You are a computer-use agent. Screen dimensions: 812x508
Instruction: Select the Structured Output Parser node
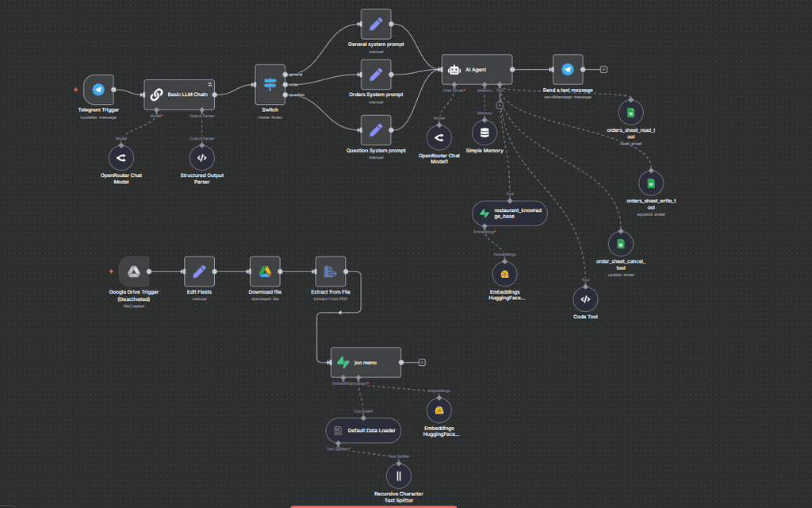point(202,158)
